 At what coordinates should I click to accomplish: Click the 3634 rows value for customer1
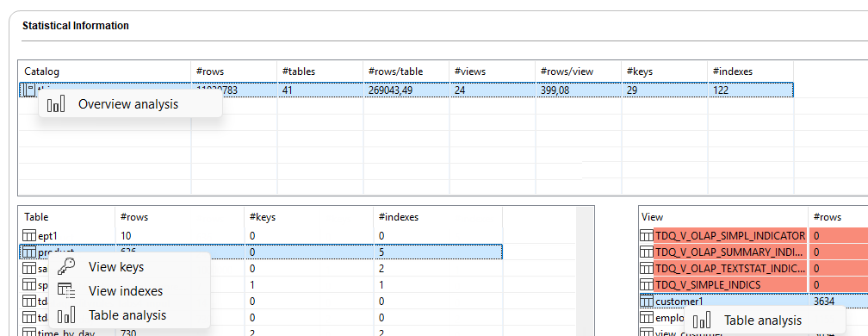(824, 302)
